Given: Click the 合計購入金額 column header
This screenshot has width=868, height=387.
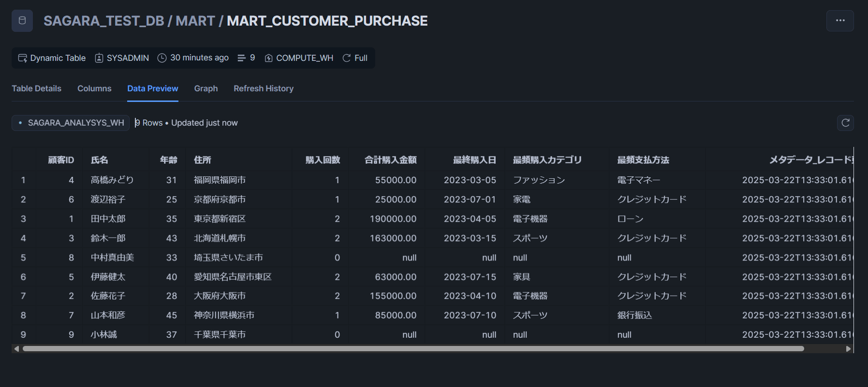Looking at the screenshot, I should (x=391, y=160).
